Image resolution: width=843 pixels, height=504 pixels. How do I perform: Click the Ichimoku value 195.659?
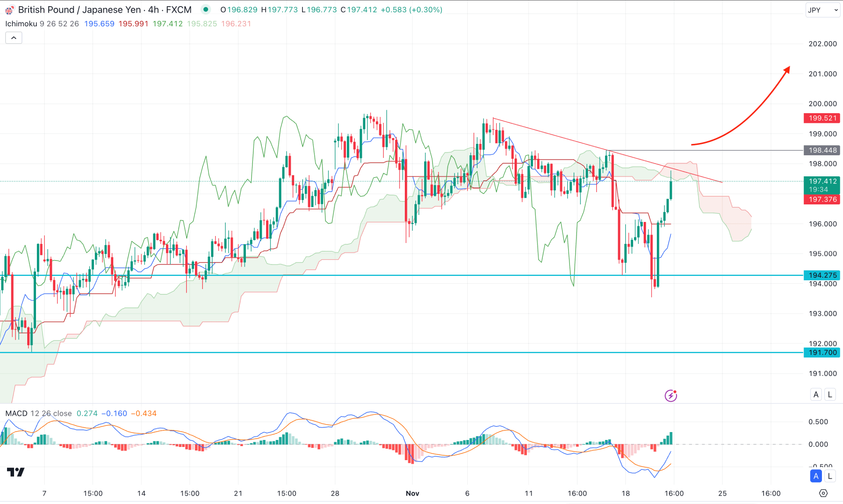coord(99,24)
